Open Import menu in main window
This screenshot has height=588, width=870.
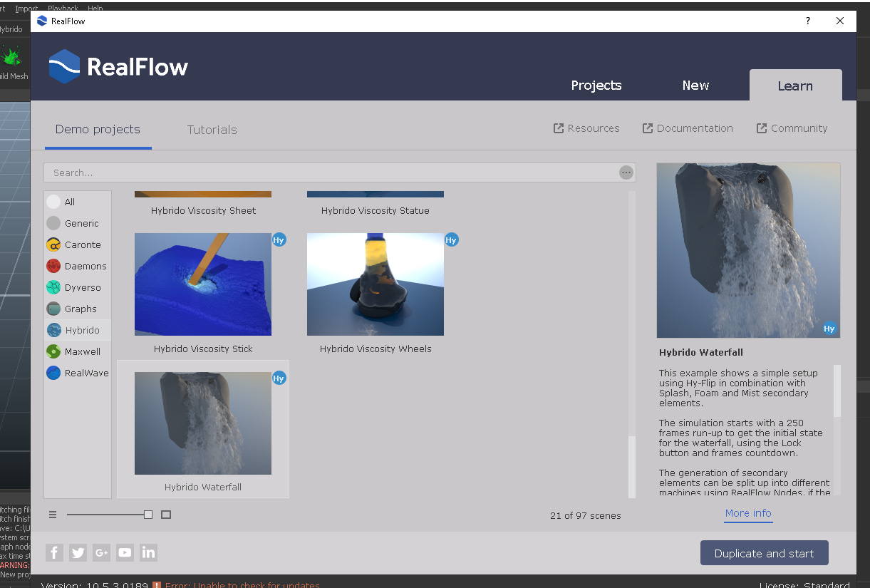coord(27,9)
